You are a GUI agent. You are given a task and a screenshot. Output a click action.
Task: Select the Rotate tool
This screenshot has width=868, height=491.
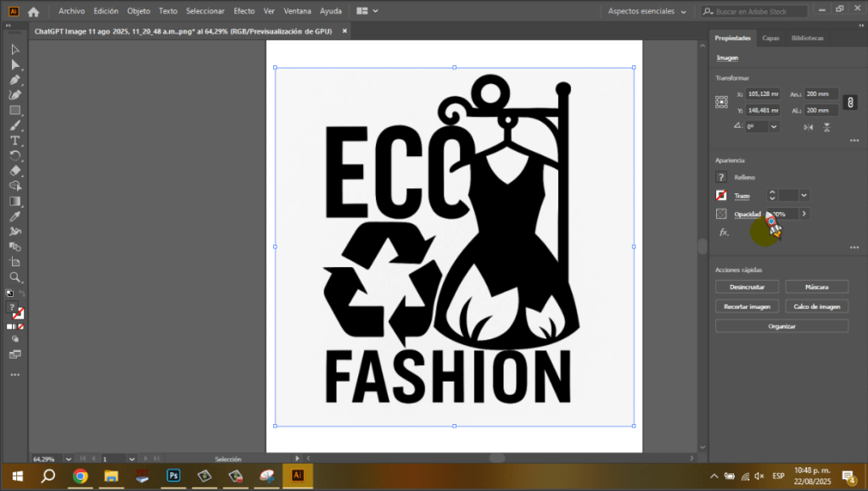pos(14,156)
